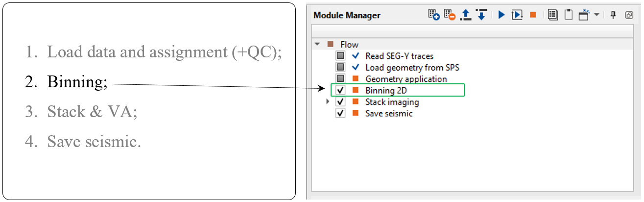Move module down with arrow icon
This screenshot has height=202, width=644.
point(481,15)
